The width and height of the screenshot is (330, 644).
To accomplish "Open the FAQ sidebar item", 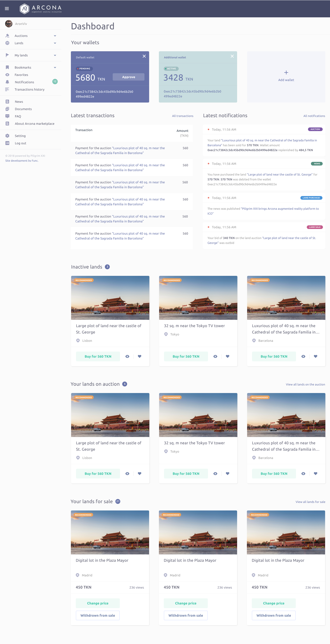I will pyautogui.click(x=18, y=116).
